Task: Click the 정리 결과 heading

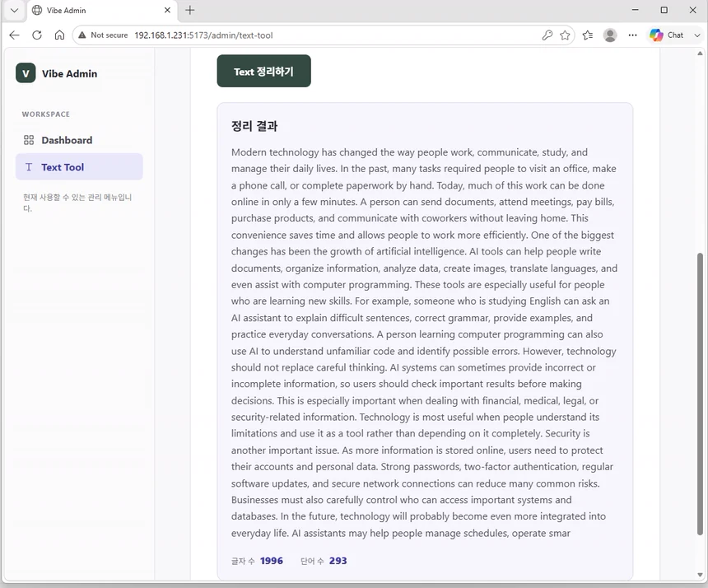Action: click(x=254, y=126)
